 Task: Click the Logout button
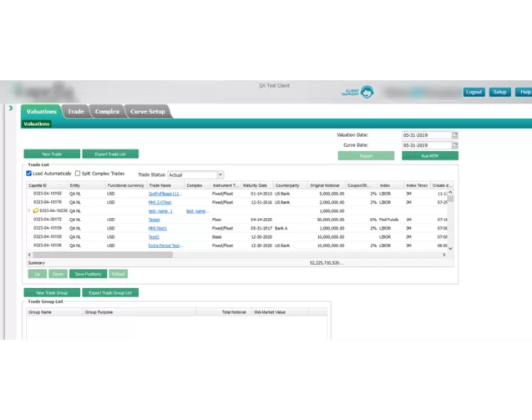[x=474, y=92]
